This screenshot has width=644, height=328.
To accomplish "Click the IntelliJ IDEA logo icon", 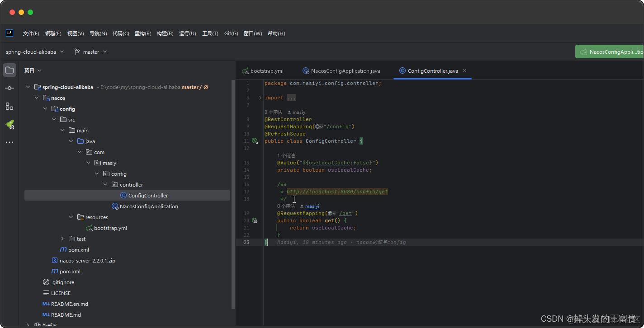I will click(x=9, y=33).
